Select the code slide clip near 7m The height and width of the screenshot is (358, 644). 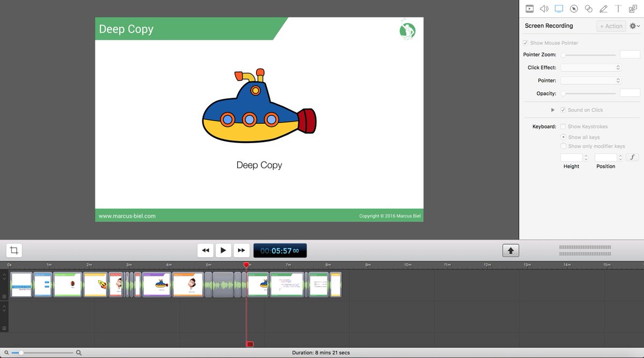click(287, 285)
